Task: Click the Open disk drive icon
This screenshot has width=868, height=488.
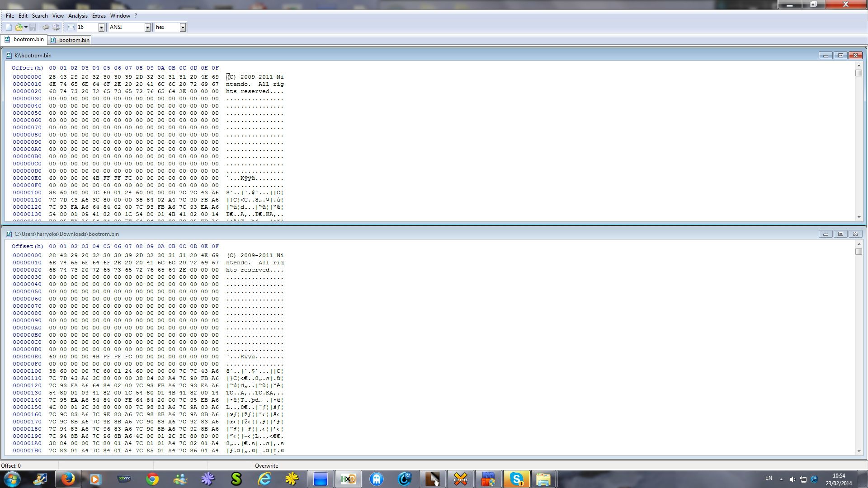Action: [56, 28]
